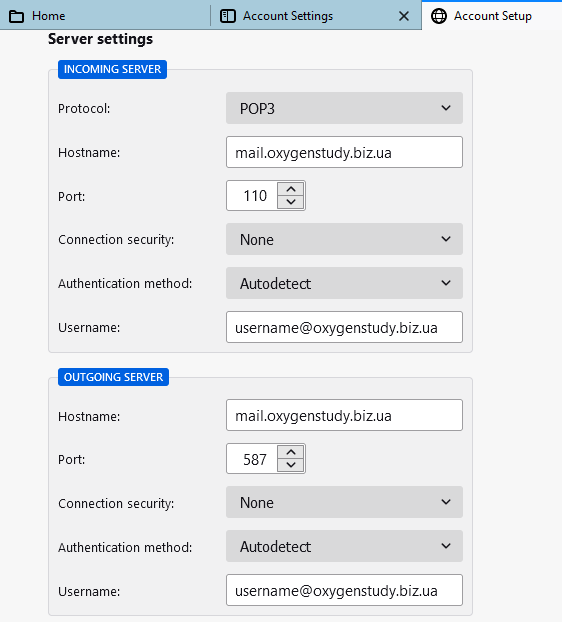Decrease the outgoing server port value
Screen dimensions: 562x622
[291, 465]
